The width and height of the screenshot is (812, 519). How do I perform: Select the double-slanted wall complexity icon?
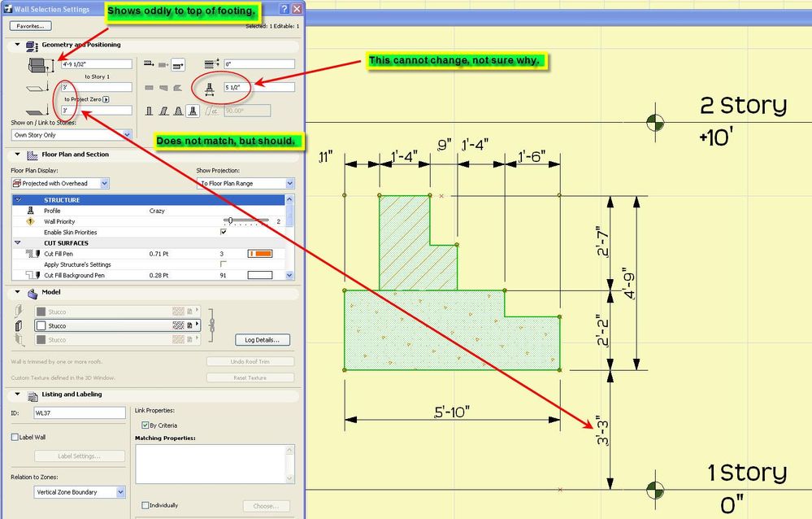(x=178, y=111)
